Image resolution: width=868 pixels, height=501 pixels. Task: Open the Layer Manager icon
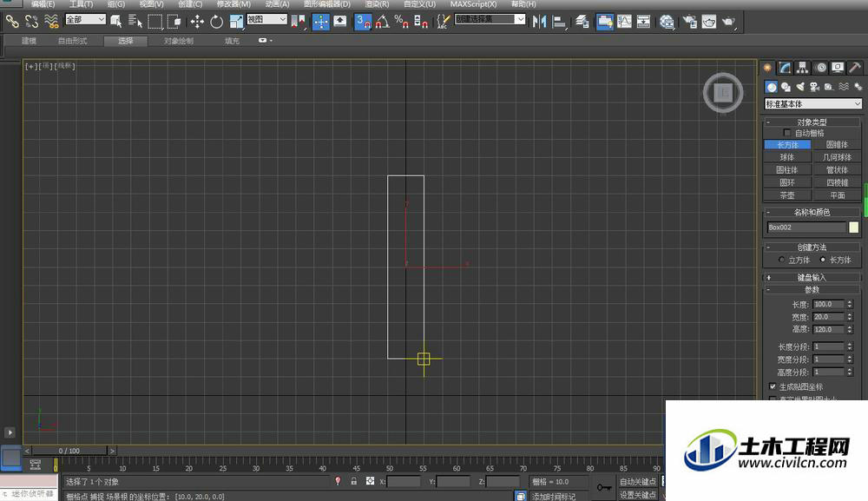coord(582,22)
